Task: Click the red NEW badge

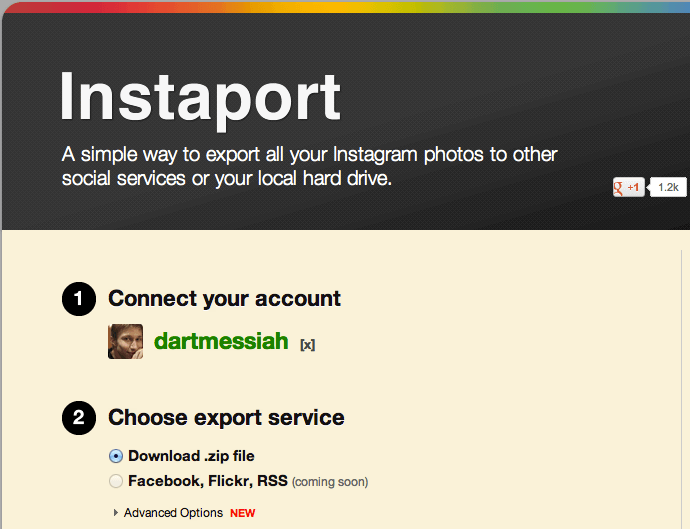Action: coord(242,513)
